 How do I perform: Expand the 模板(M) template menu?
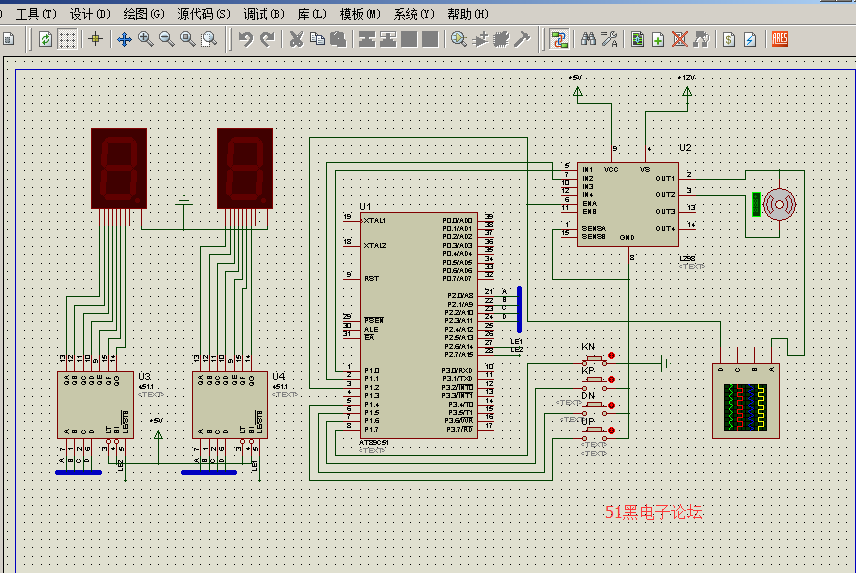tap(359, 14)
